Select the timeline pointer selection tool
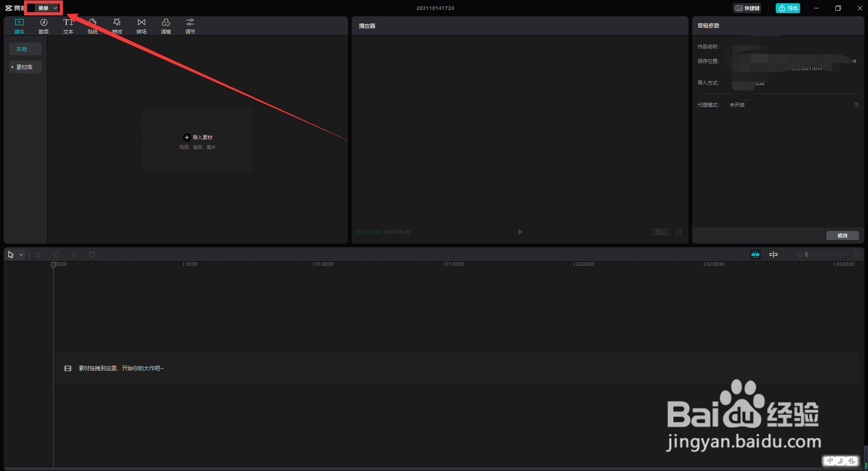Viewport: 868px width, 471px height. pyautogui.click(x=11, y=255)
